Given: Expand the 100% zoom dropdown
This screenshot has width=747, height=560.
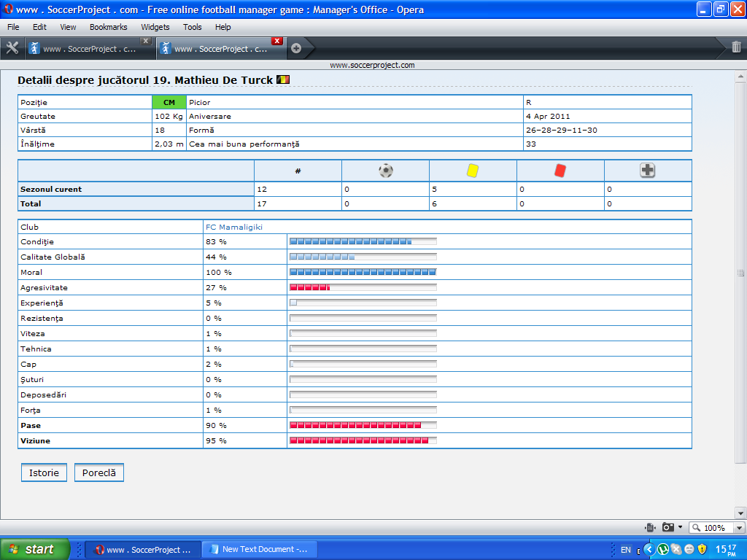Looking at the screenshot, I should tap(739, 528).
